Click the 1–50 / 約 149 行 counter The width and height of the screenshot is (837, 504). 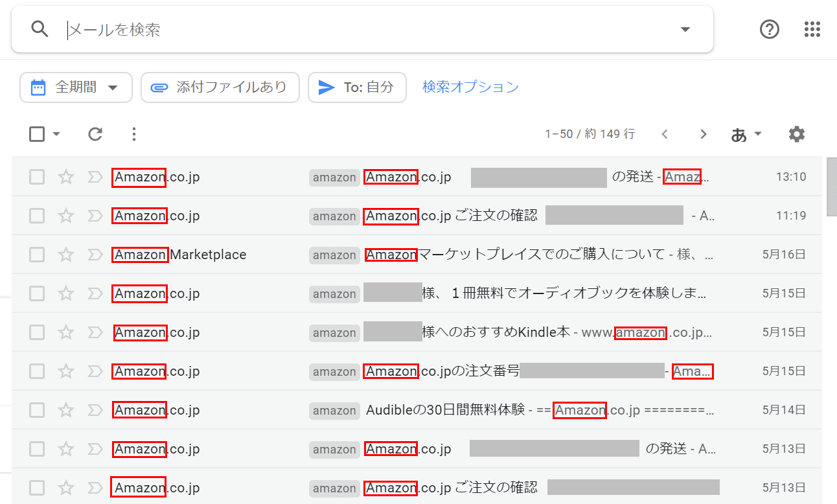(590, 134)
